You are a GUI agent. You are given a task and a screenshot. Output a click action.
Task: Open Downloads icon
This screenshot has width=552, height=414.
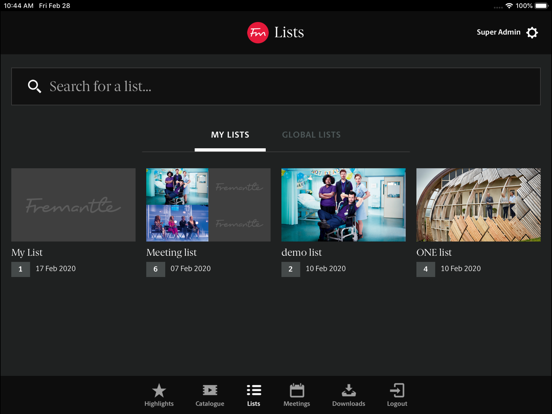click(349, 390)
